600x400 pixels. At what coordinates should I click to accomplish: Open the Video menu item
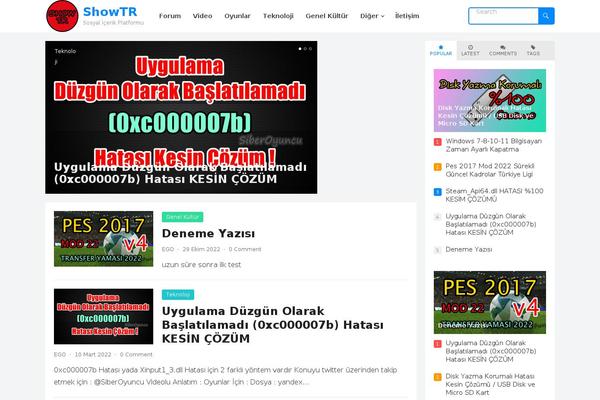tap(202, 16)
